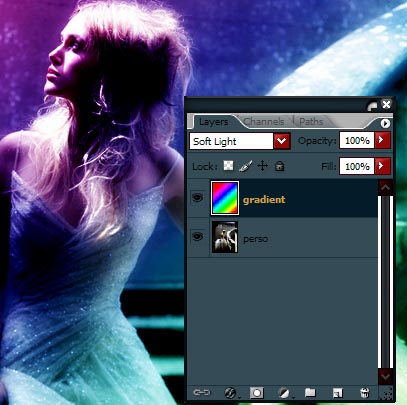Delete layer with trash icon

tap(365, 393)
